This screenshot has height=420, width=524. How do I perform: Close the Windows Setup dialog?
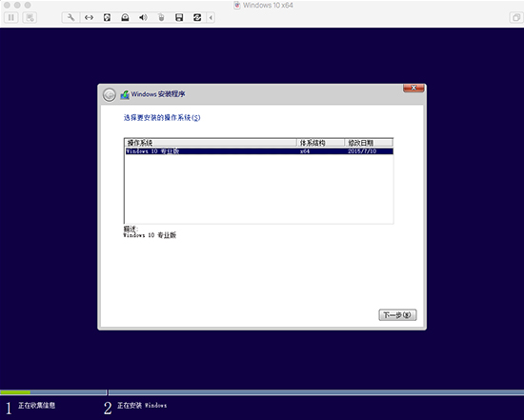coord(413,88)
